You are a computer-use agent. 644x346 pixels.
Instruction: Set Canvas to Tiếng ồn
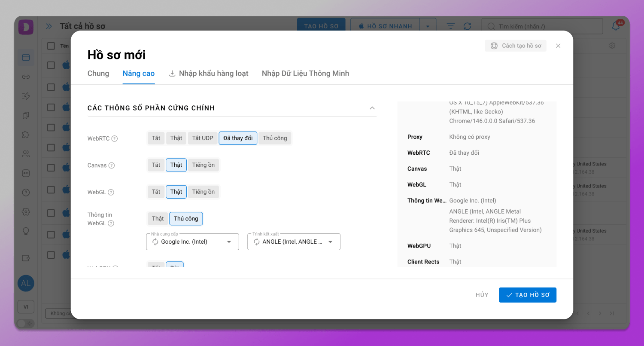203,165
